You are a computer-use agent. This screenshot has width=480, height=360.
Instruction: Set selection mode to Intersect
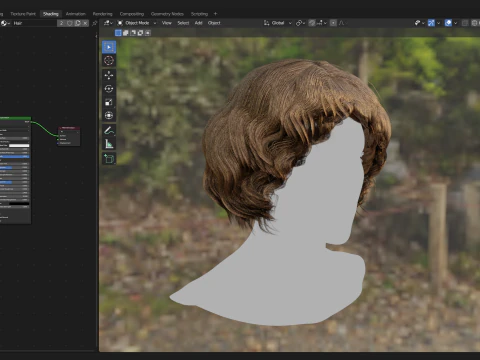148,33
